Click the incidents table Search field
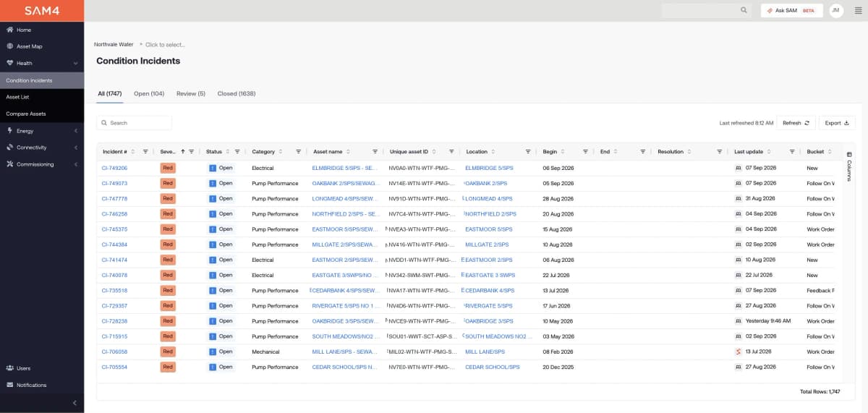 135,123
